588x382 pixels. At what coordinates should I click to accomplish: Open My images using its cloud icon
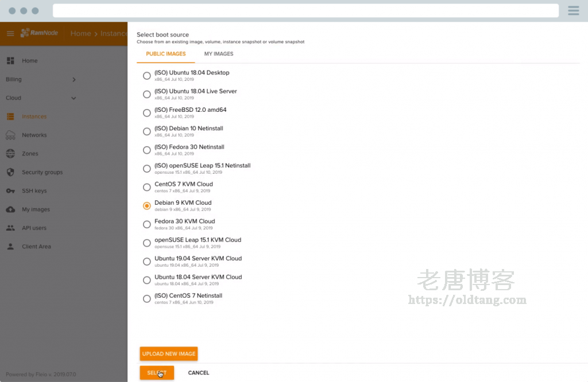pyautogui.click(x=10, y=209)
